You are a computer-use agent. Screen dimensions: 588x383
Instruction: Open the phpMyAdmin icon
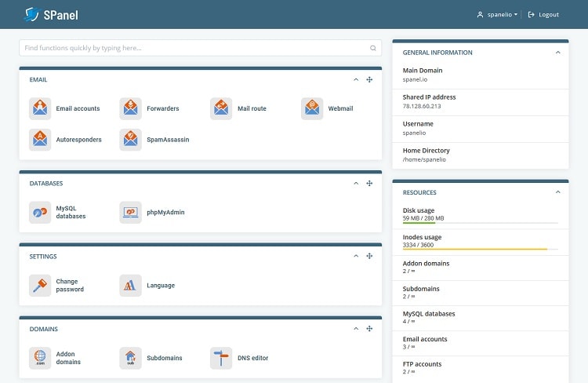(x=130, y=212)
